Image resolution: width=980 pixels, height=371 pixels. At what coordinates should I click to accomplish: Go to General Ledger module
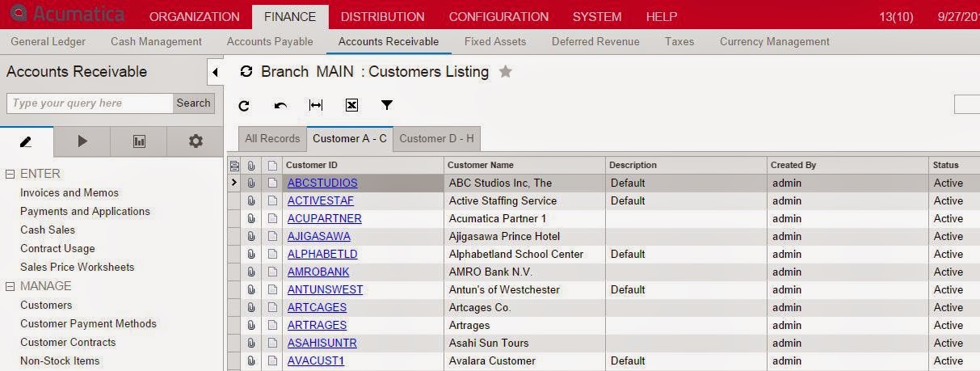tap(48, 41)
